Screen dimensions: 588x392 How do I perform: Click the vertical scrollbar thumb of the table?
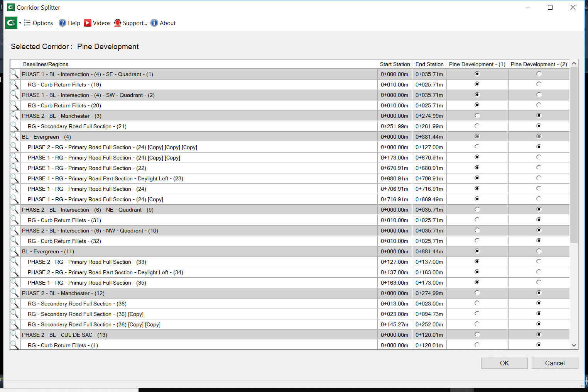pyautogui.click(x=574, y=155)
